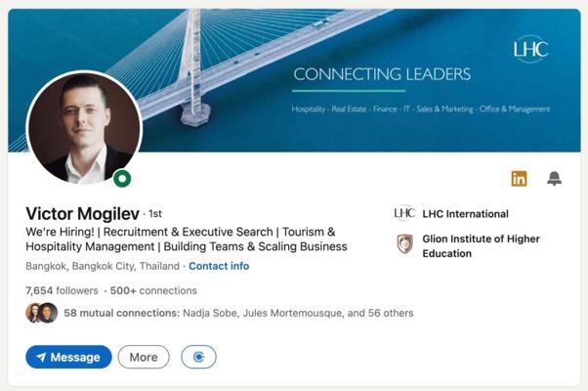Open the LHC International company page link
This screenshot has width=588, height=391.
(x=465, y=214)
